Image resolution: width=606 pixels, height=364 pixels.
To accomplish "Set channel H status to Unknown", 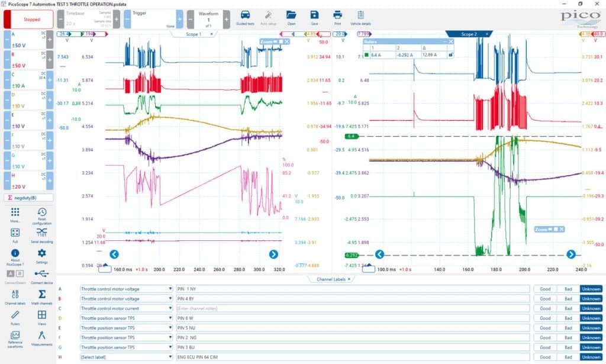I will tap(591, 357).
